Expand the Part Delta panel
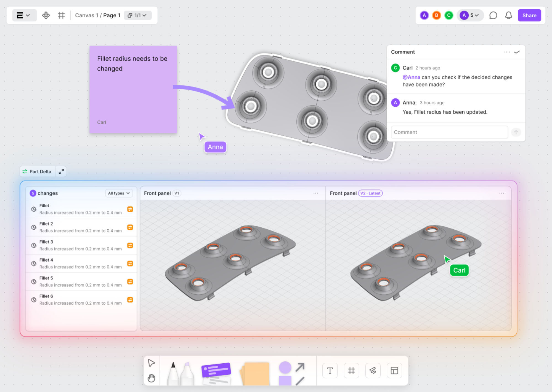 pos(61,171)
